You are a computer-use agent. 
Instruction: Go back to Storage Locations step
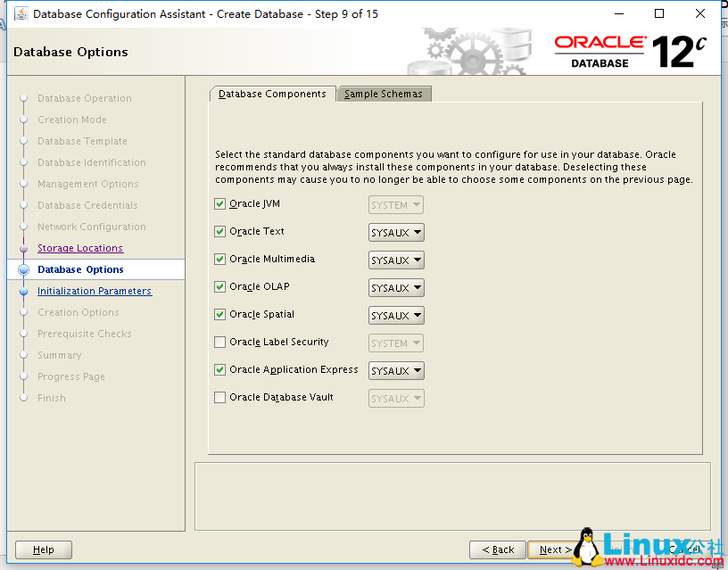(79, 248)
